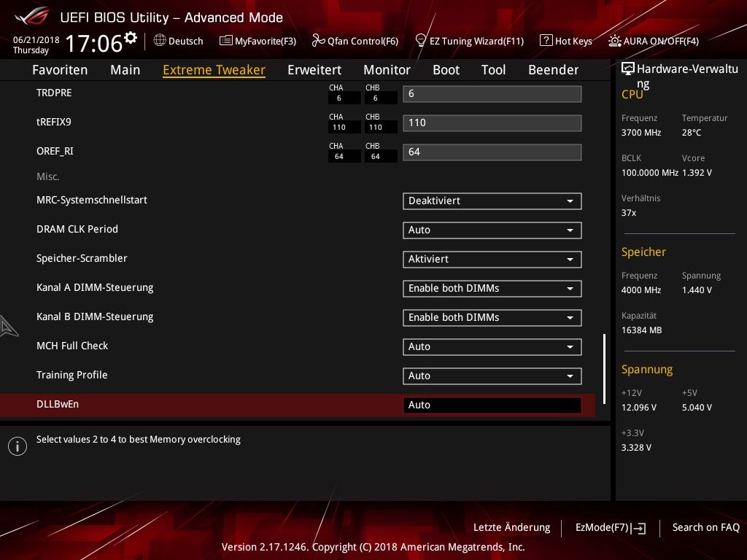
Task: Click the clock time 17:06
Action: (94, 43)
